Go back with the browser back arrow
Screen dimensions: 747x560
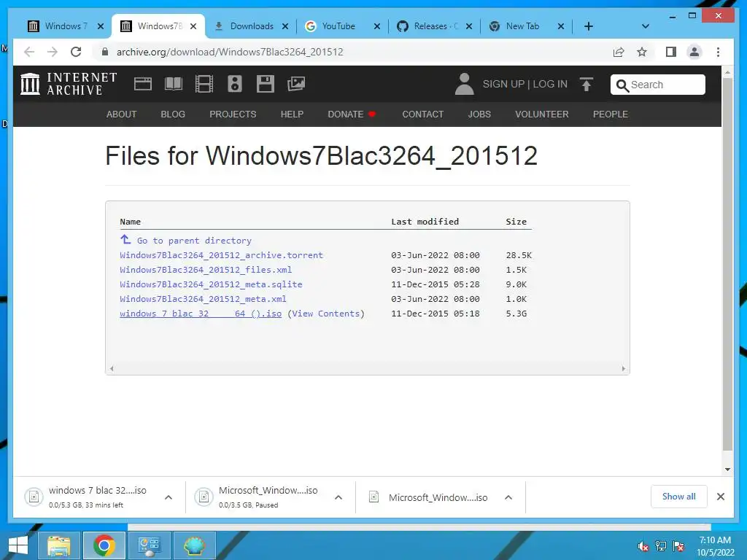point(29,52)
